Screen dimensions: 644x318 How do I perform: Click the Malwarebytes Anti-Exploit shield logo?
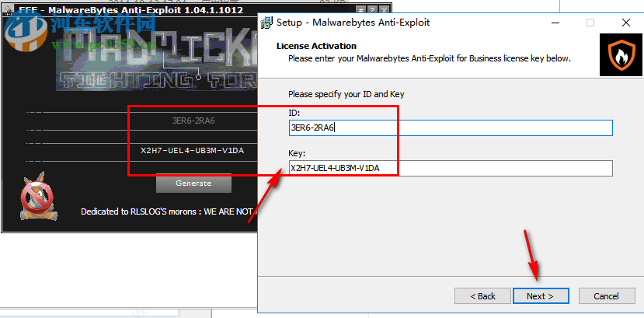tap(621, 55)
